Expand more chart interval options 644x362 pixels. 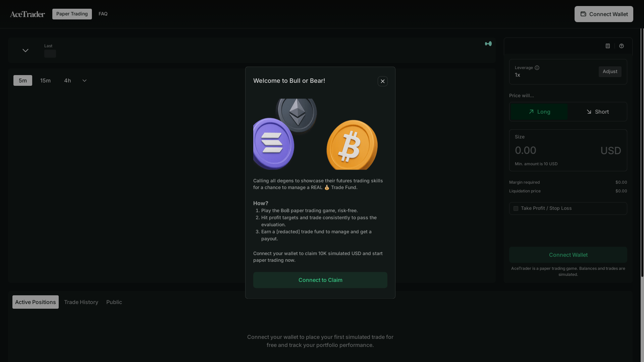[85, 80]
